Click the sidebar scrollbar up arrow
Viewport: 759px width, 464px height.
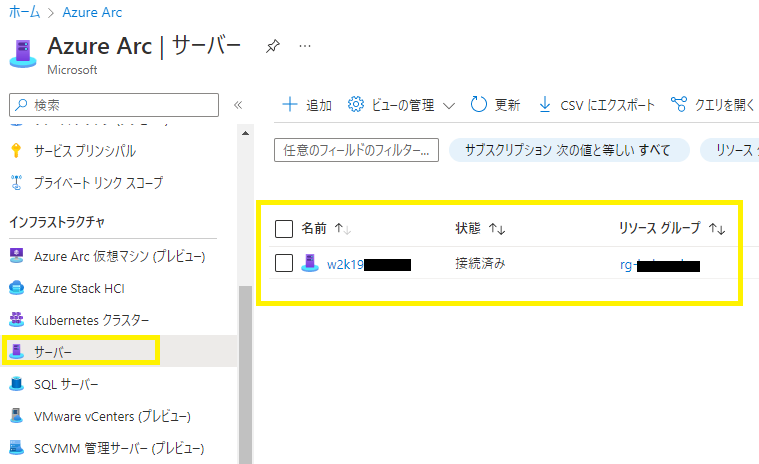[x=245, y=133]
